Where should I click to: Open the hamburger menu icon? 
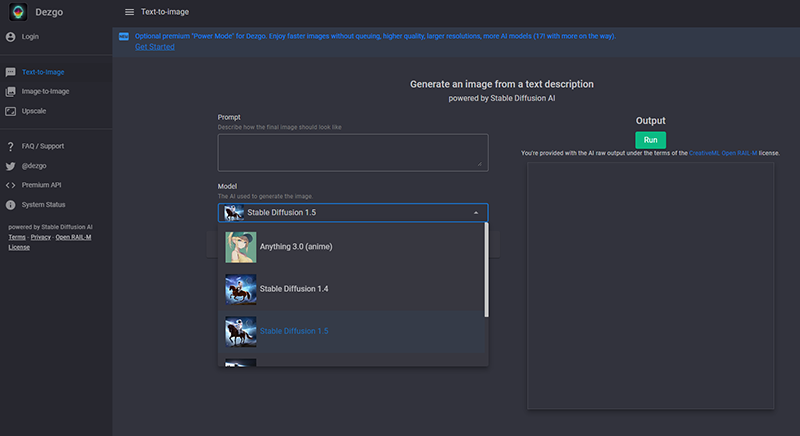tap(130, 12)
